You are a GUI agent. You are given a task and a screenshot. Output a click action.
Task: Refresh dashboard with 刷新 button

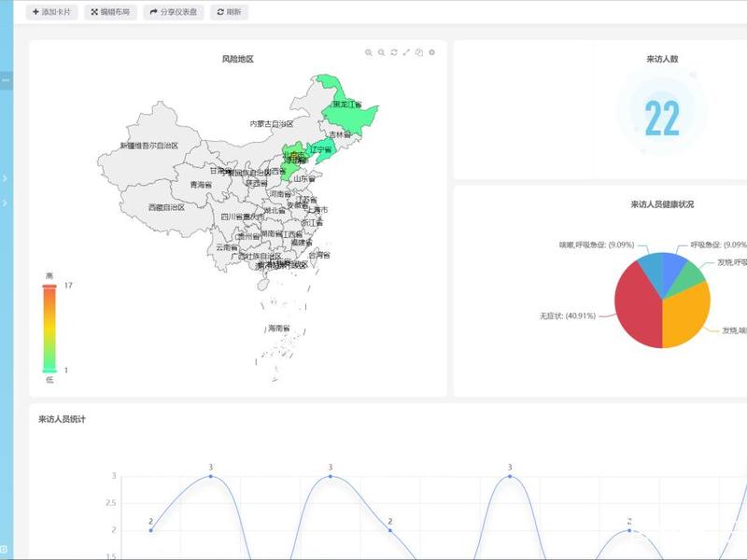tap(229, 12)
